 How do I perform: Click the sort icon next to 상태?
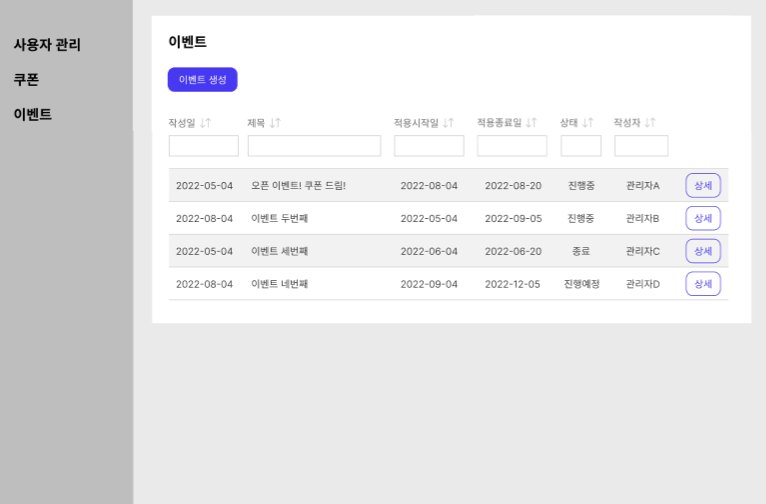[x=588, y=123]
